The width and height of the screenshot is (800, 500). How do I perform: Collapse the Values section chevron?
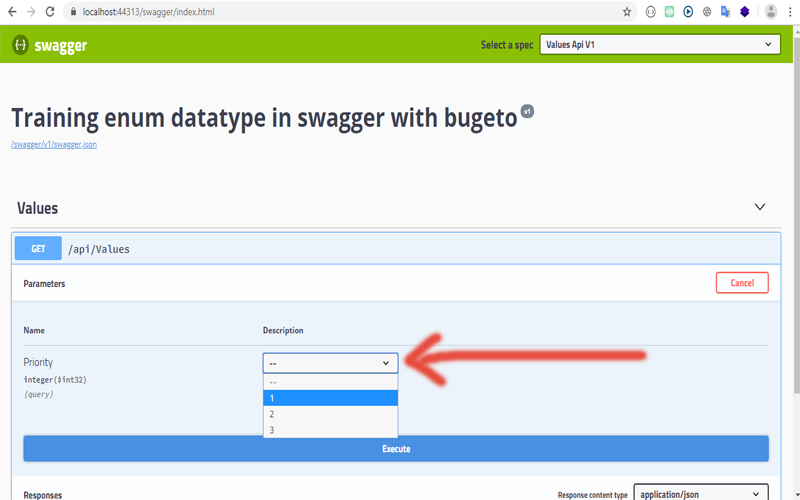coord(760,208)
